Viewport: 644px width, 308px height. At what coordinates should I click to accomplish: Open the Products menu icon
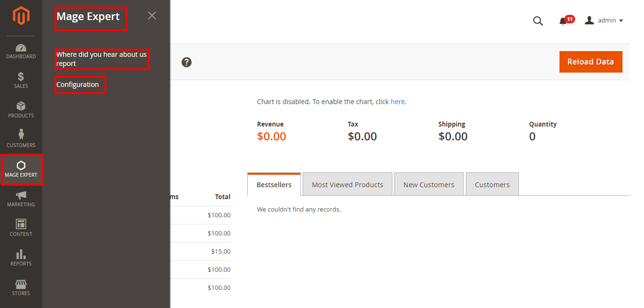(21, 109)
